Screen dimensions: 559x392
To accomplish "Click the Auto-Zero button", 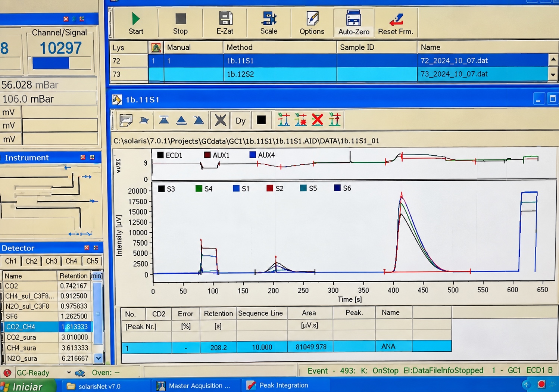I will tap(354, 23).
